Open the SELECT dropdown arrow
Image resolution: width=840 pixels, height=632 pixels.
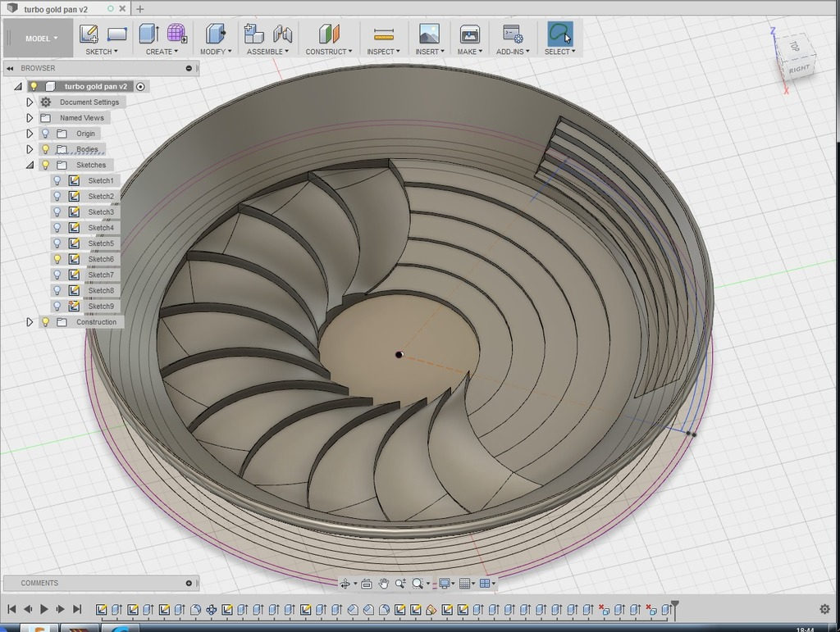tap(573, 52)
